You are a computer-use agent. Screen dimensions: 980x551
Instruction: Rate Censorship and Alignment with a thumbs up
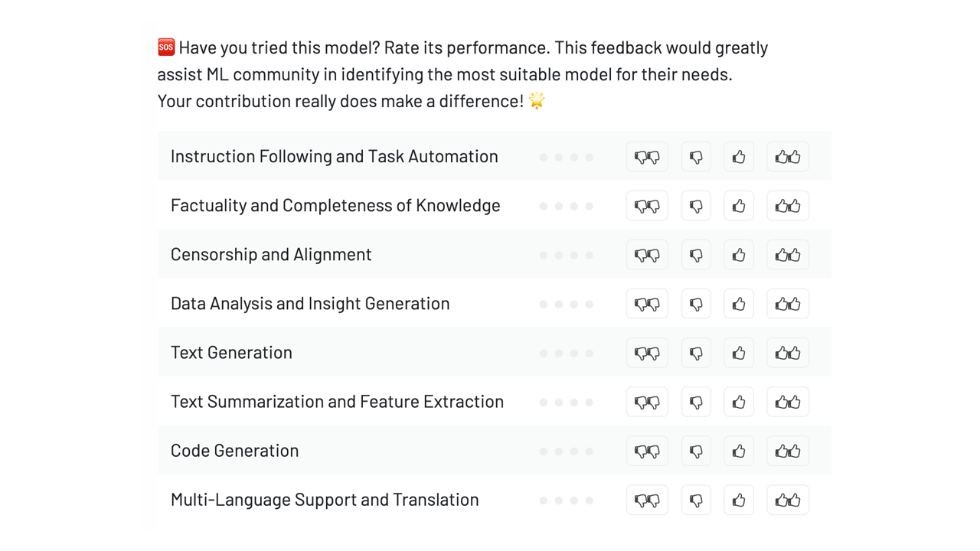coord(739,254)
